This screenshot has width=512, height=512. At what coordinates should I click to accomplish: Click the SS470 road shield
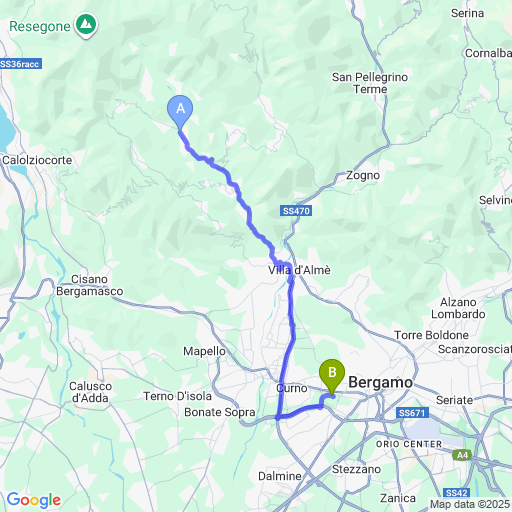point(296,211)
